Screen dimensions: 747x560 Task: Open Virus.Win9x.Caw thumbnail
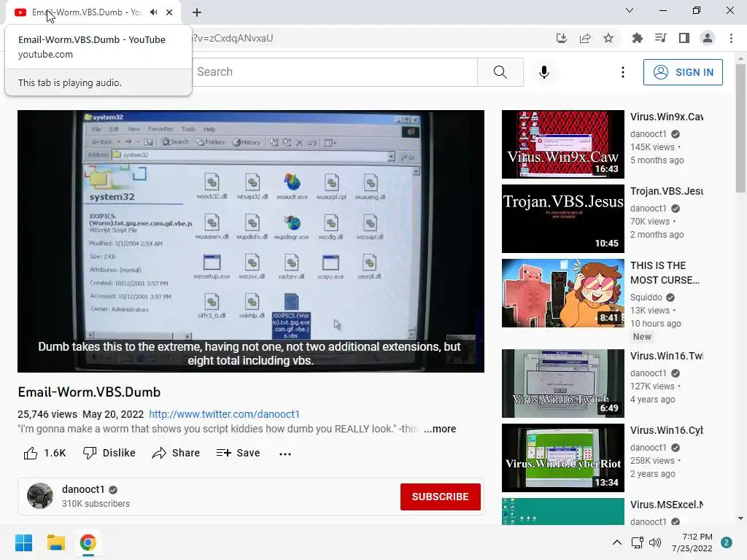(562, 144)
